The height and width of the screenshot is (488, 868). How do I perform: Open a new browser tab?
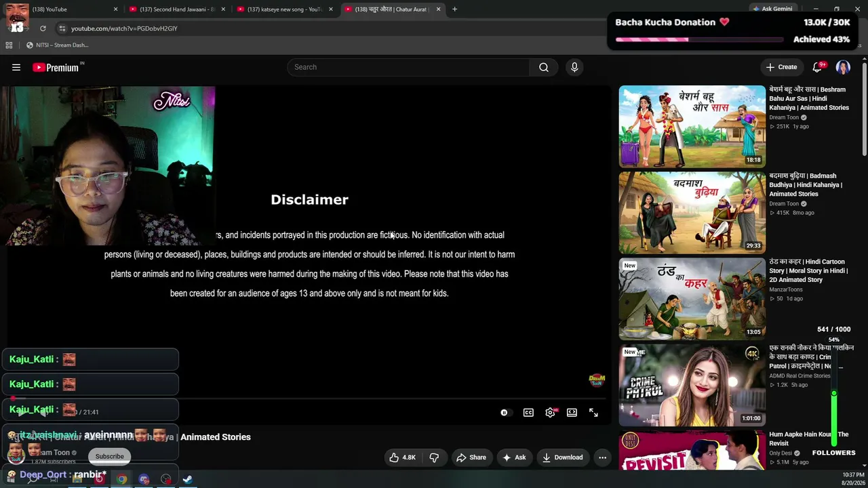click(x=454, y=9)
